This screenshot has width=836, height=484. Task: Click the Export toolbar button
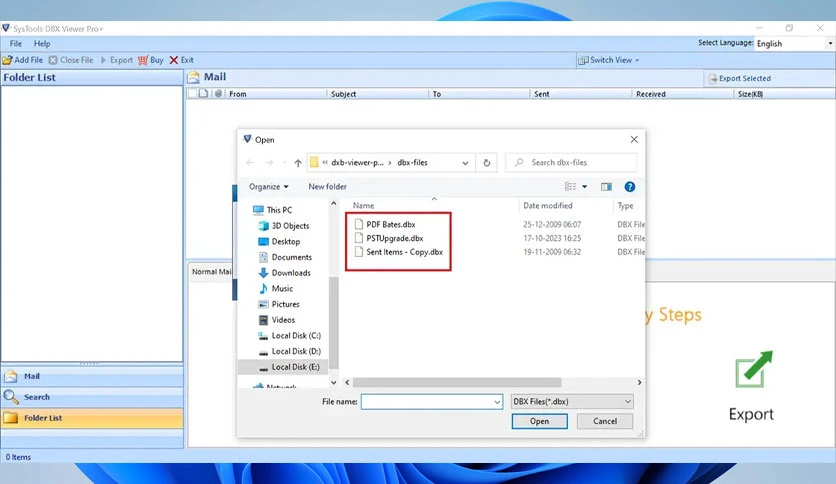point(117,60)
